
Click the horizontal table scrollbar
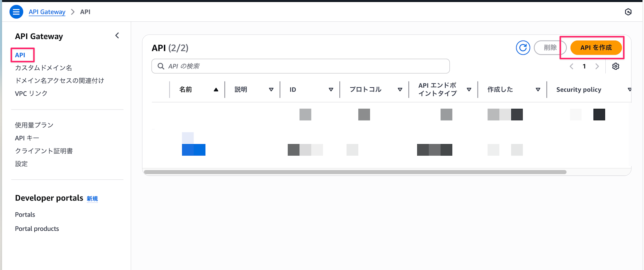coord(355,172)
